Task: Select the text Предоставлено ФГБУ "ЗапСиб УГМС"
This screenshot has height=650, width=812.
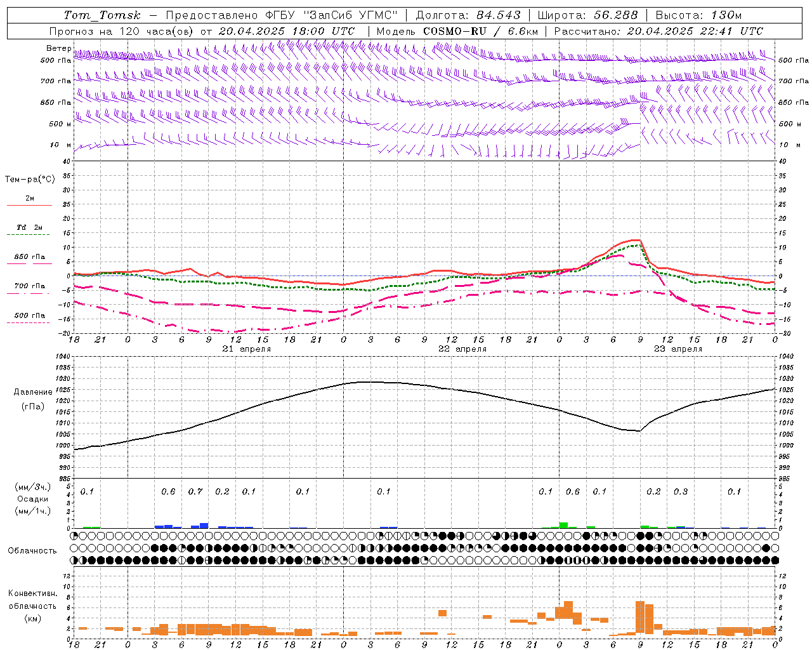Action: point(282,15)
